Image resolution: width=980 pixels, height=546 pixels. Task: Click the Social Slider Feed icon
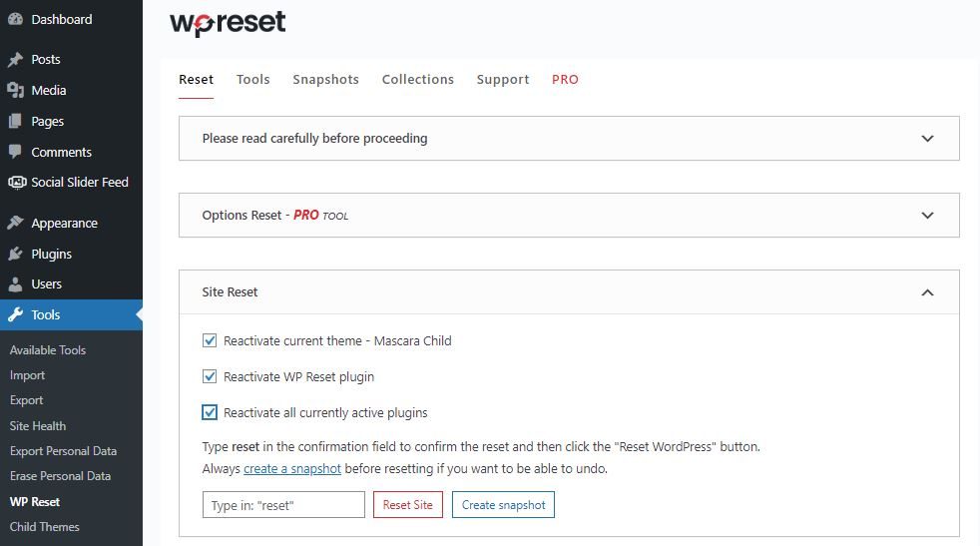pyautogui.click(x=16, y=183)
